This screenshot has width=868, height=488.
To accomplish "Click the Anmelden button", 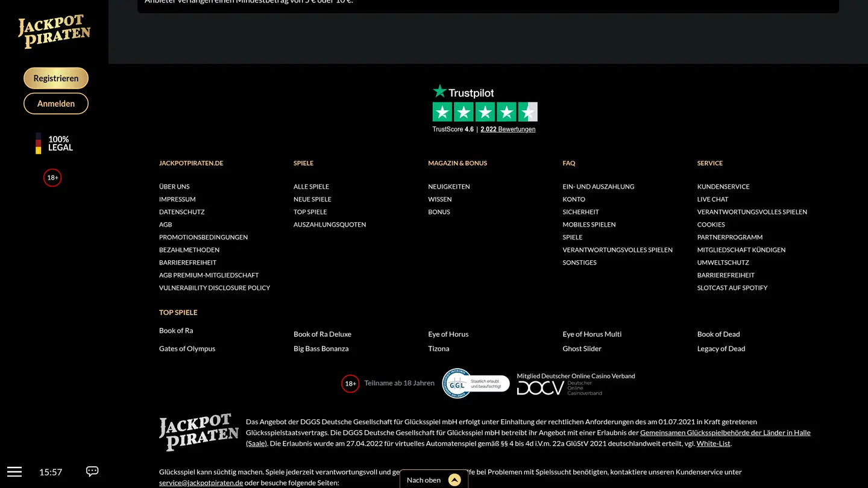I will [56, 104].
